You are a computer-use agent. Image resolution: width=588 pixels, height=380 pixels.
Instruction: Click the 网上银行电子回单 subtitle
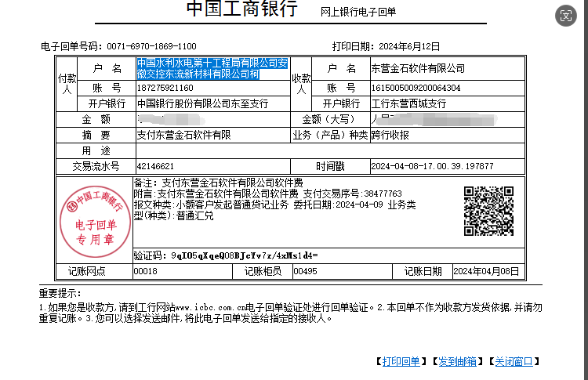(358, 12)
